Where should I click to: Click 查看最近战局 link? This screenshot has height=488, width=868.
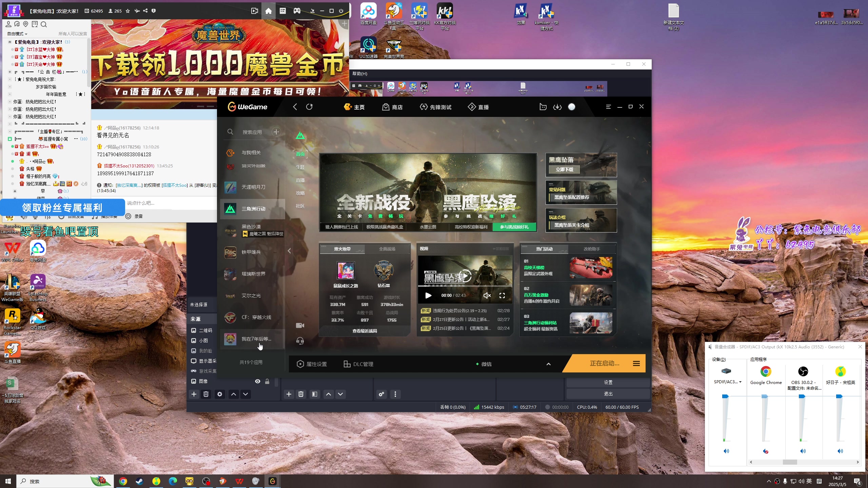[364, 331]
